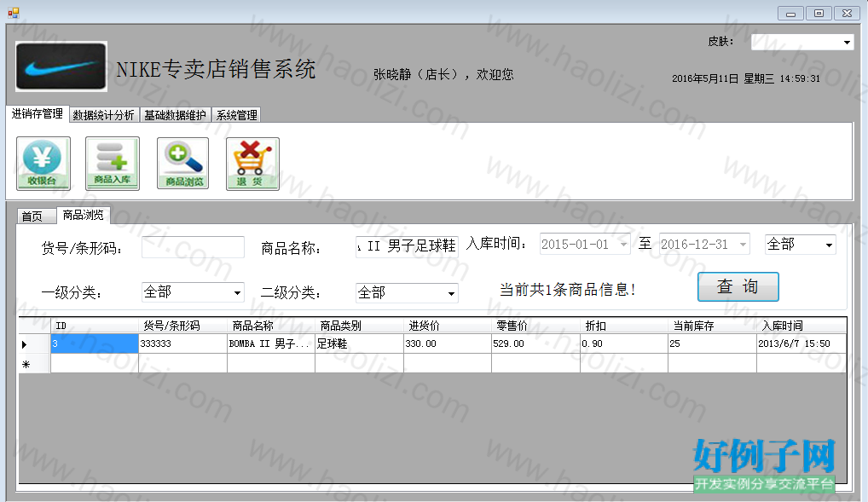Screen dimensions: 868x502
Task: Click the new-row asterisk header
Action: (34, 364)
